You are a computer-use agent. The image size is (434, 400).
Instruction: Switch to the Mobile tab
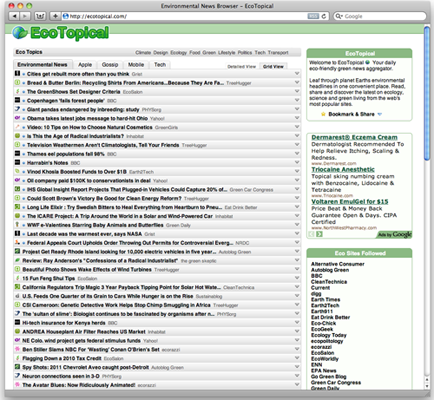point(136,65)
